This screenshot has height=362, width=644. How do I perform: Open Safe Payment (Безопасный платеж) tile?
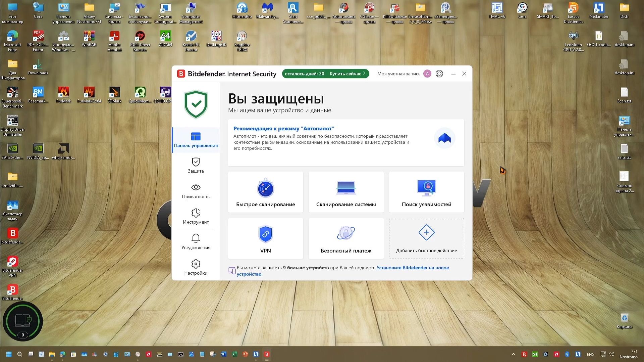click(346, 238)
